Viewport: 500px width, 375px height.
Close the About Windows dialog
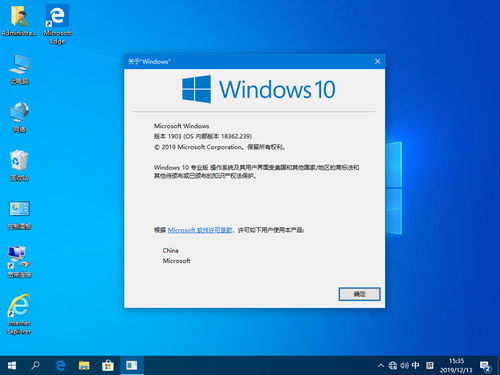[377, 61]
